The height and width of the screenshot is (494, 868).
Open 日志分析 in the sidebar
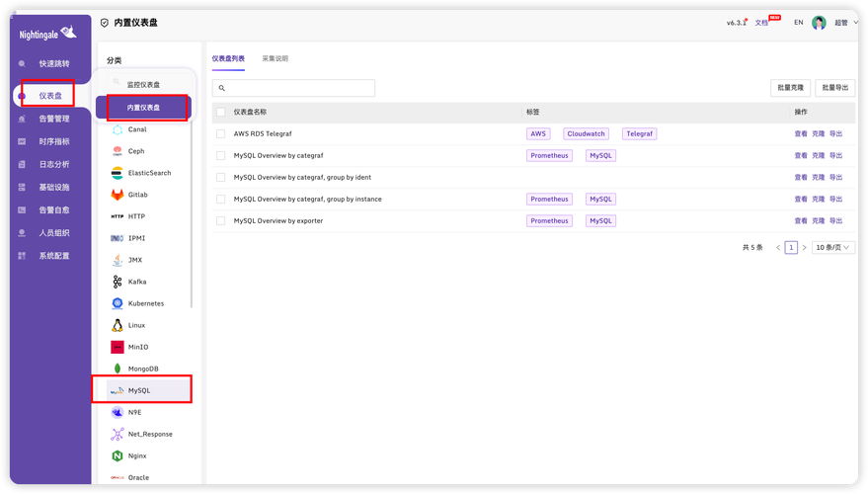[x=54, y=164]
